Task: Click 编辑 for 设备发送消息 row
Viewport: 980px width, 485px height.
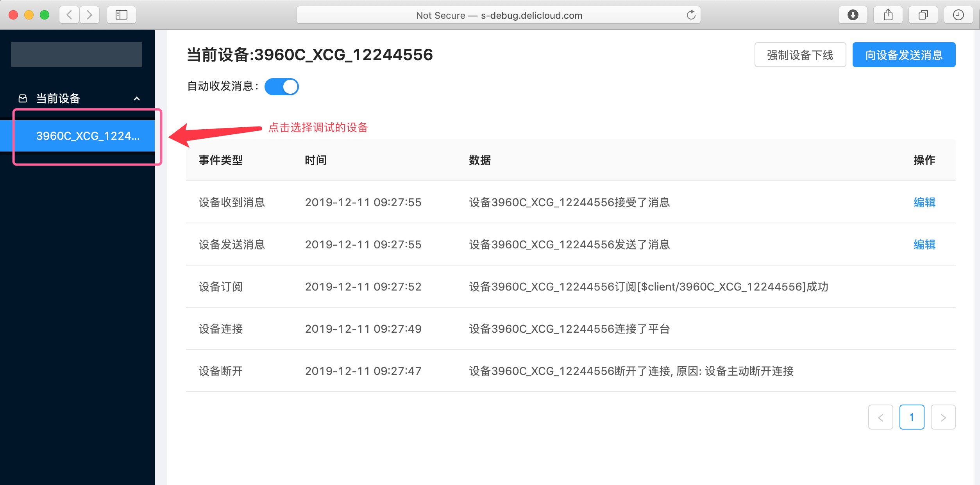Action: pos(924,244)
